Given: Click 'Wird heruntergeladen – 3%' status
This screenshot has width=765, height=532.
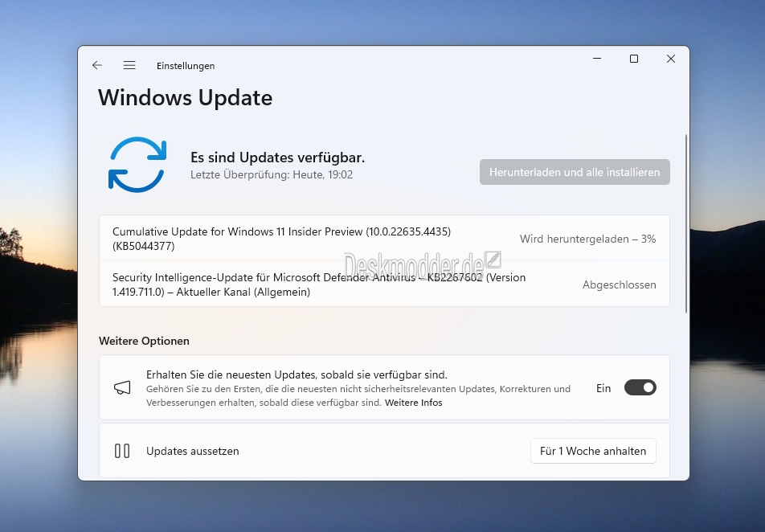Looking at the screenshot, I should tap(587, 239).
